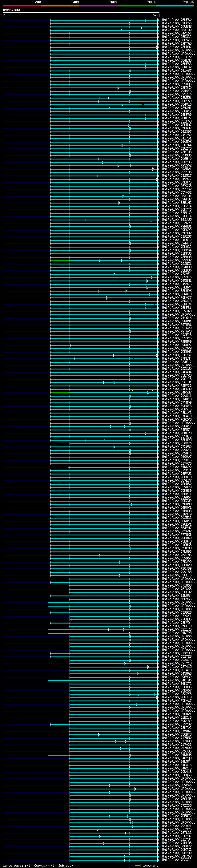
Task: Click the green ~80% identity scale segment
Action: point(137,6)
